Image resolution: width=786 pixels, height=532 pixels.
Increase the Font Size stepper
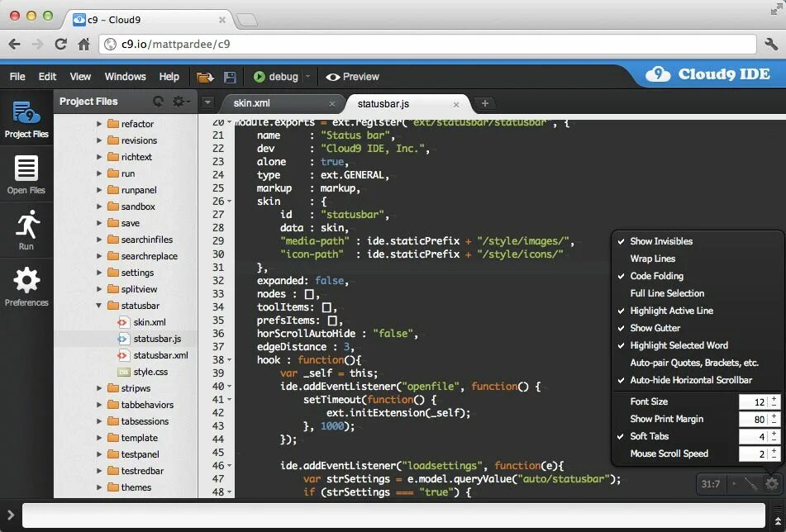pos(774,399)
